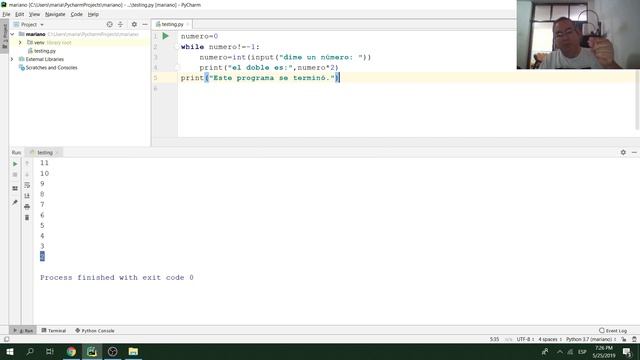Click the while numero!=-1 line

[220, 47]
